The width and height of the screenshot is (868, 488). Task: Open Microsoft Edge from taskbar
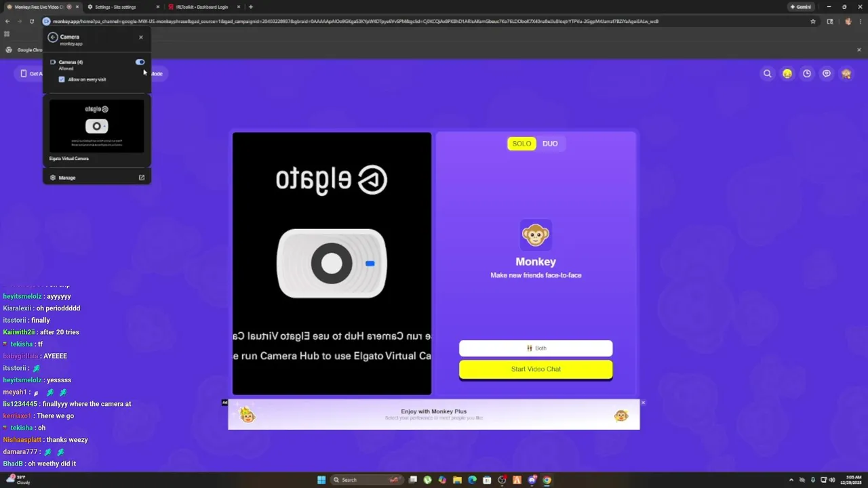point(472,480)
